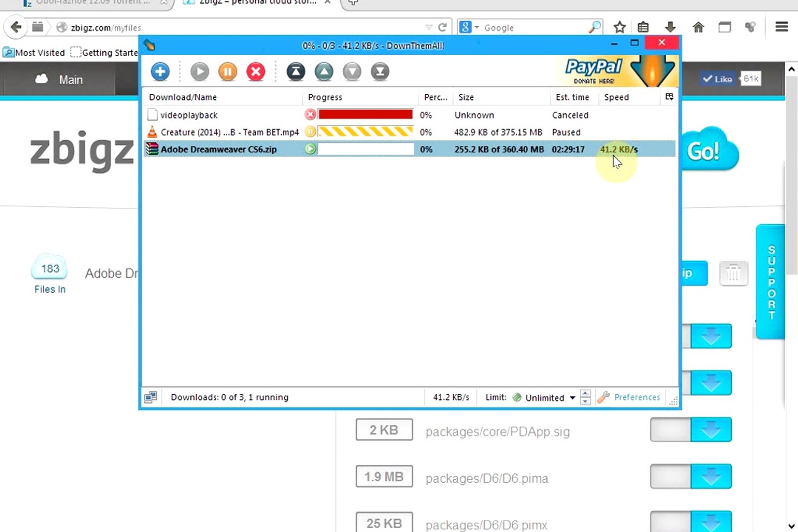Image resolution: width=798 pixels, height=532 pixels.
Task: Pause the selected download in DownThemAll
Action: click(x=228, y=72)
